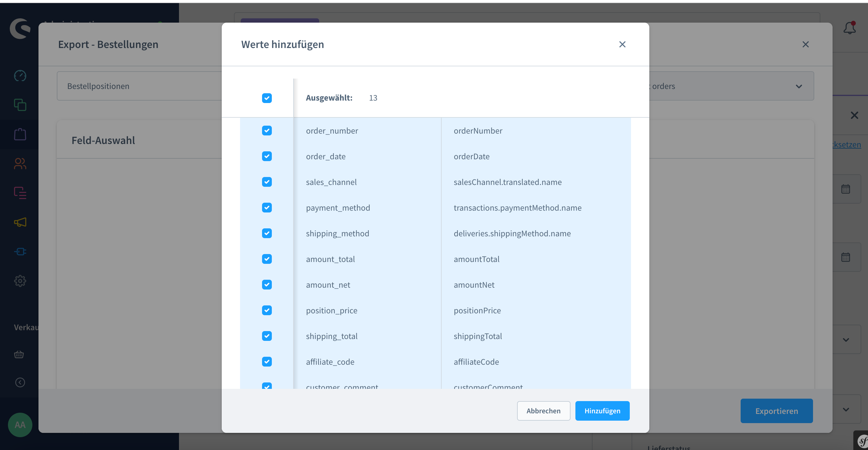
Task: Open the notifications bell icon
Action: [849, 28]
